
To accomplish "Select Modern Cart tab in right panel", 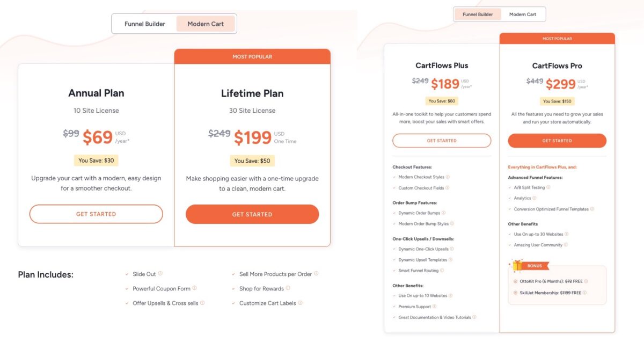I will 523,14.
